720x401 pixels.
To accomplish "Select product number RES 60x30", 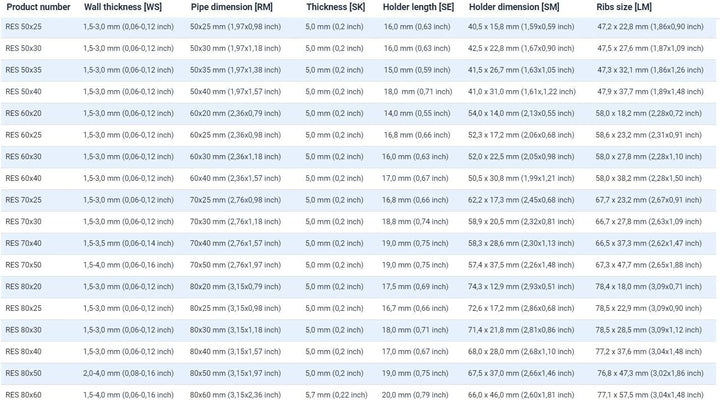I will pyautogui.click(x=23, y=157).
